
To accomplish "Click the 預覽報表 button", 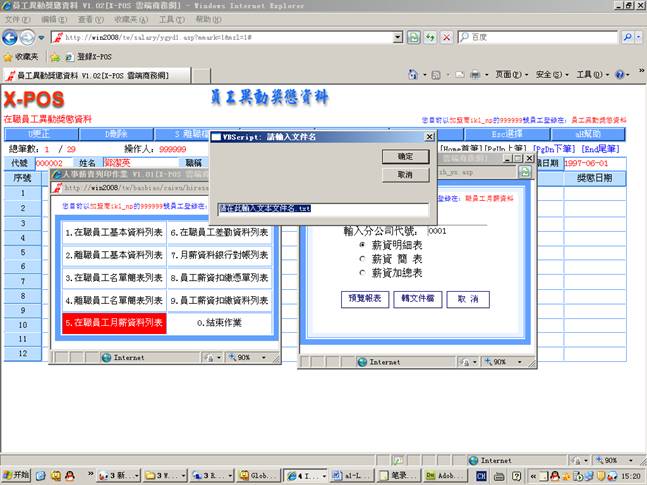I will (x=365, y=299).
